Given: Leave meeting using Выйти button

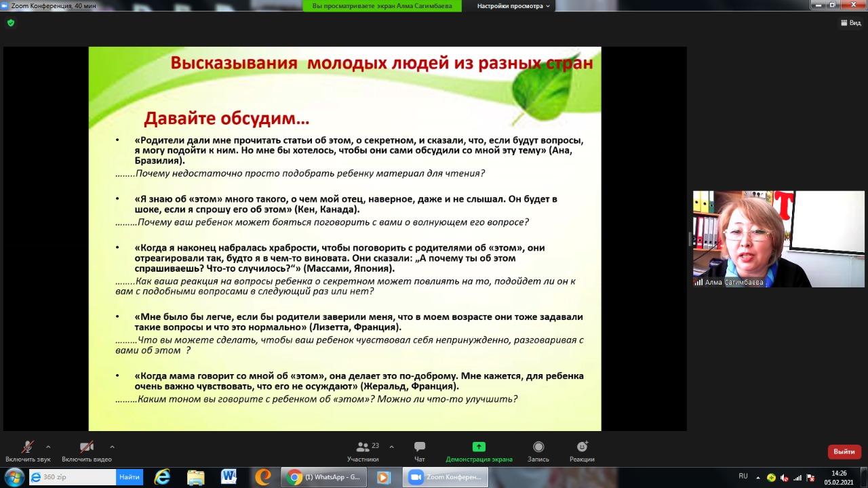Looking at the screenshot, I should pos(844,451).
